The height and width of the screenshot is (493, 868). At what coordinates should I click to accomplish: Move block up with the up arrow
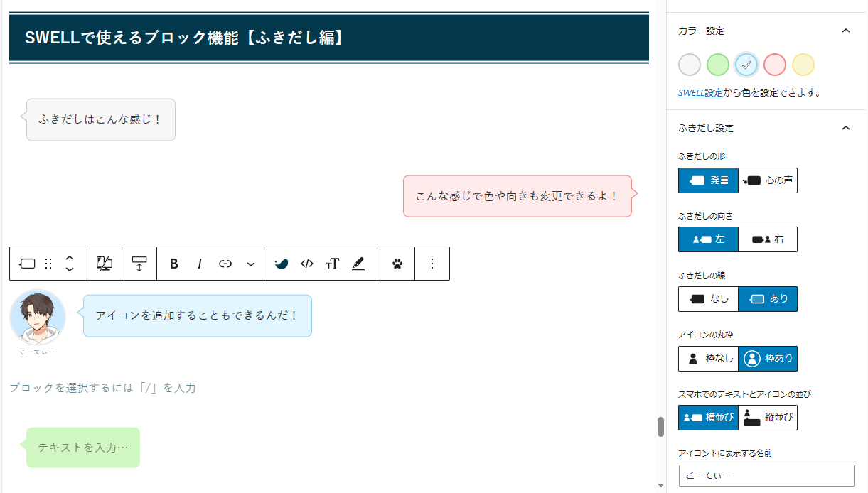(70, 257)
